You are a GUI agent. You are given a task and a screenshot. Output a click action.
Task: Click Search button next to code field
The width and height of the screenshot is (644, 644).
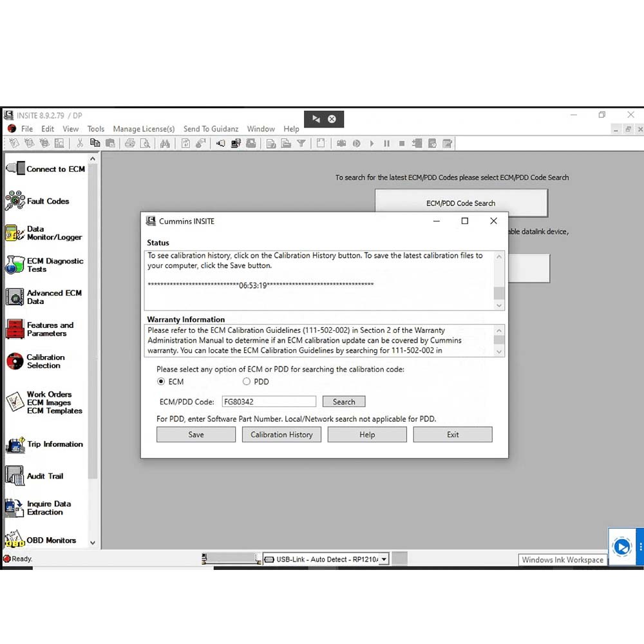tap(344, 402)
